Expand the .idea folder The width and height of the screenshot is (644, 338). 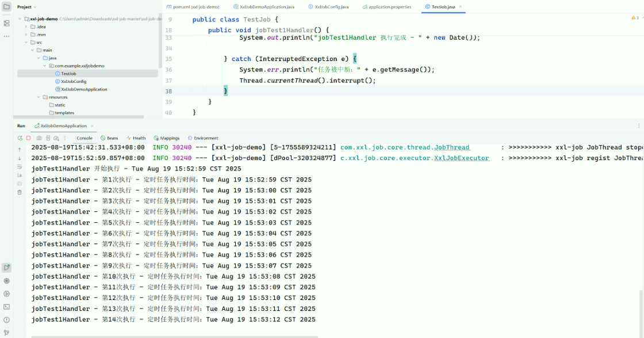click(x=26, y=26)
